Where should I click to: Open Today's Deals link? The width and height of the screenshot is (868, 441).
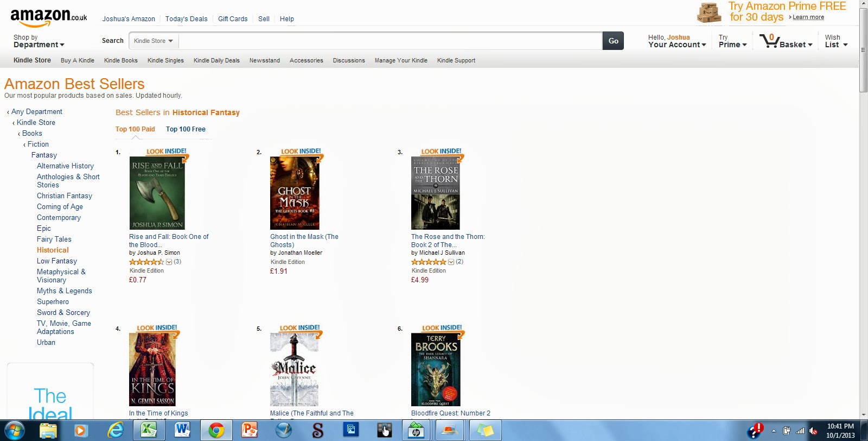tap(186, 19)
